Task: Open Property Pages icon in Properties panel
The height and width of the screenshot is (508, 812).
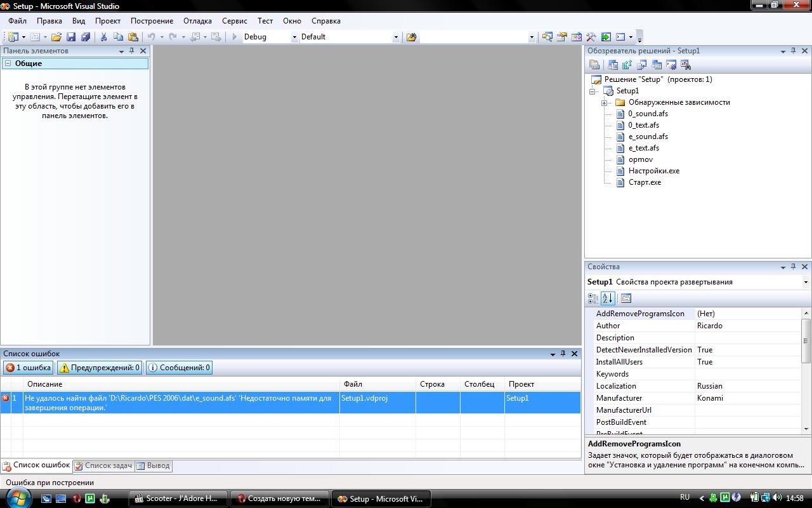Action: [x=626, y=298]
